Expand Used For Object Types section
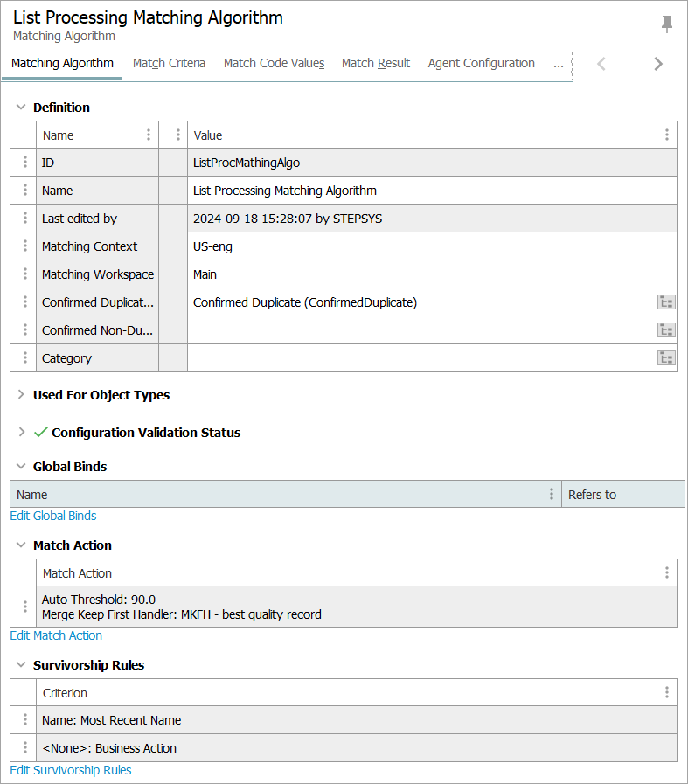The image size is (688, 784). pos(21,395)
